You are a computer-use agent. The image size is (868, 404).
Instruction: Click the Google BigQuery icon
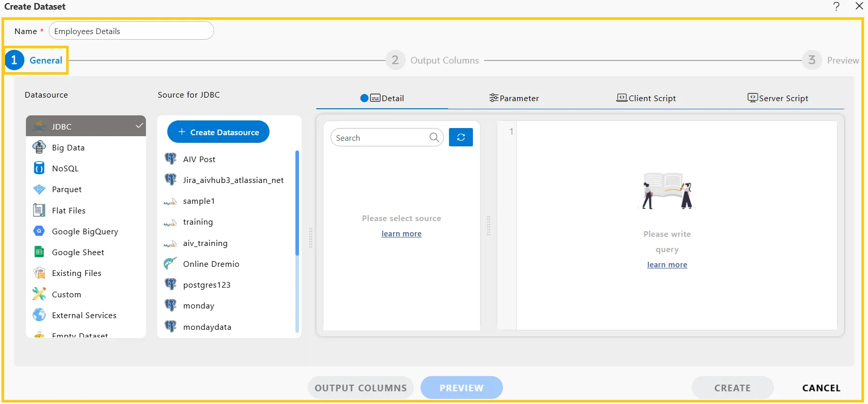(39, 231)
